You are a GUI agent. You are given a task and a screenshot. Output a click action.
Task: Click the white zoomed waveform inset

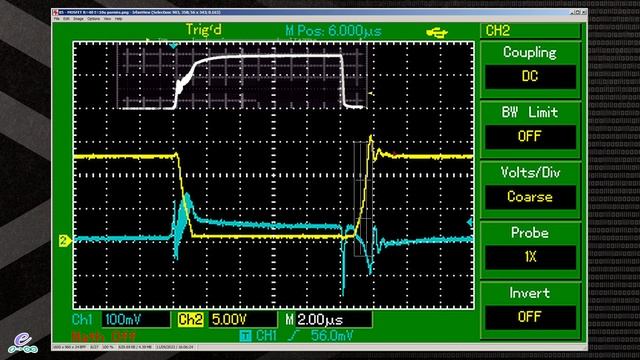(x=242, y=76)
